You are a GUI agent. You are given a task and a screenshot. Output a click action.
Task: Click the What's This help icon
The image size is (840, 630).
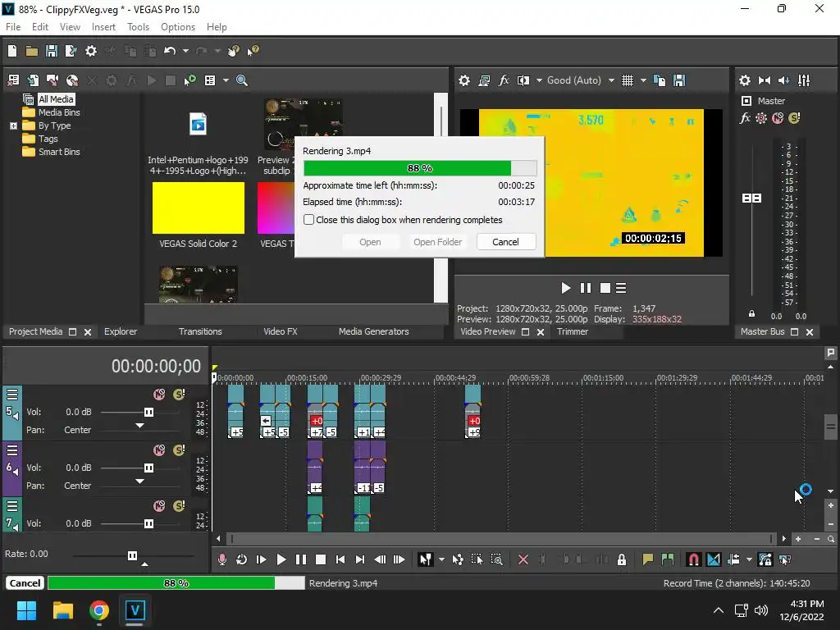[253, 51]
